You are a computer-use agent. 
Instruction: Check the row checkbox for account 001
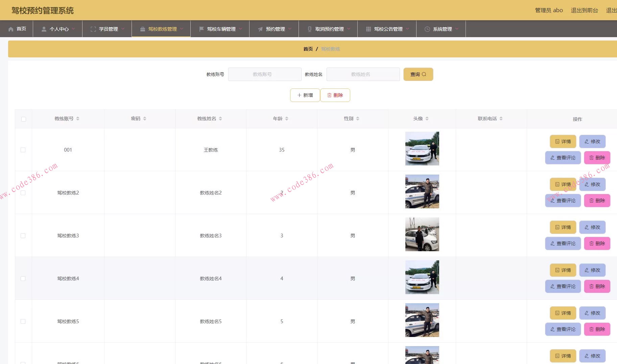[23, 150]
